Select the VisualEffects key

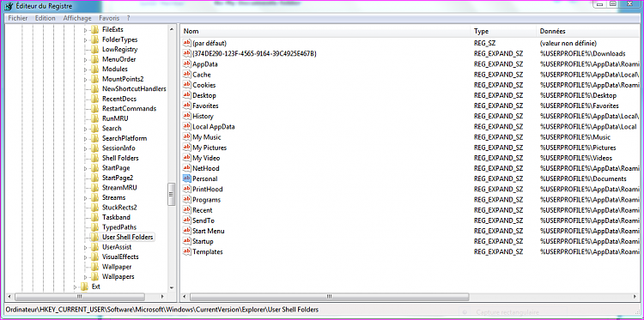point(120,257)
